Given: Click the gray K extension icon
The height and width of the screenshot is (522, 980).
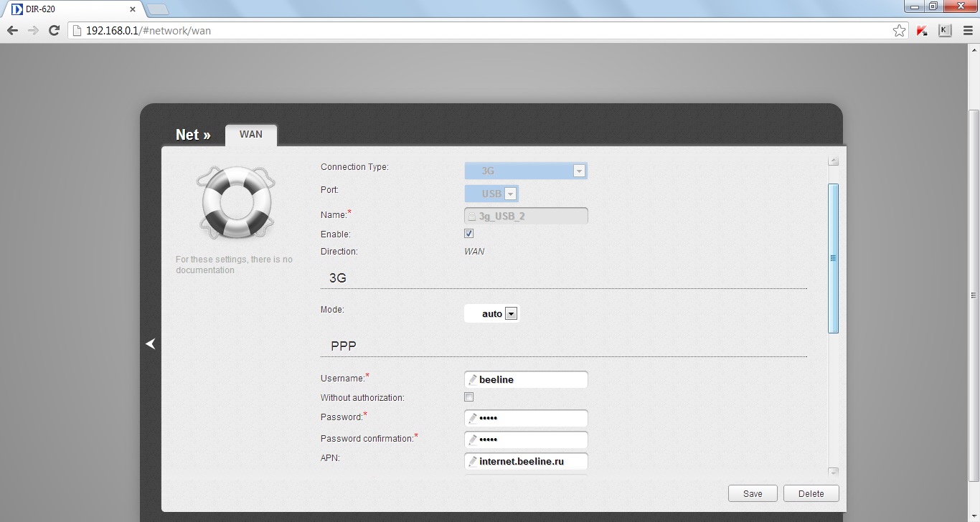Looking at the screenshot, I should tap(945, 31).
